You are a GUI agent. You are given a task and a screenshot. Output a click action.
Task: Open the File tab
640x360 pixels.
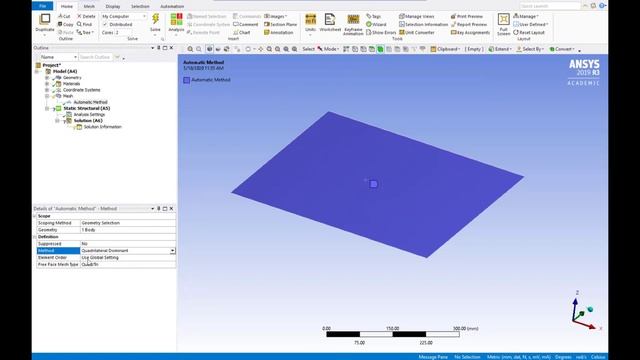pos(42,6)
